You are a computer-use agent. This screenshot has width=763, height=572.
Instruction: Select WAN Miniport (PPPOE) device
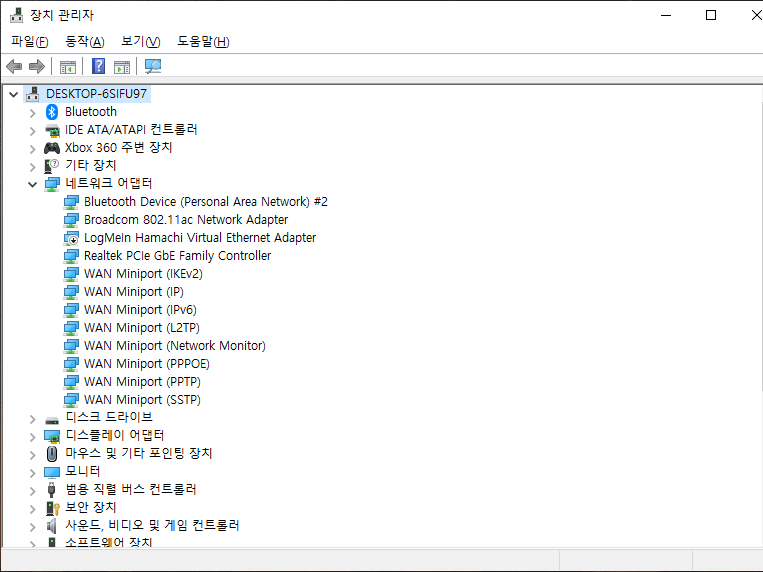[147, 364]
